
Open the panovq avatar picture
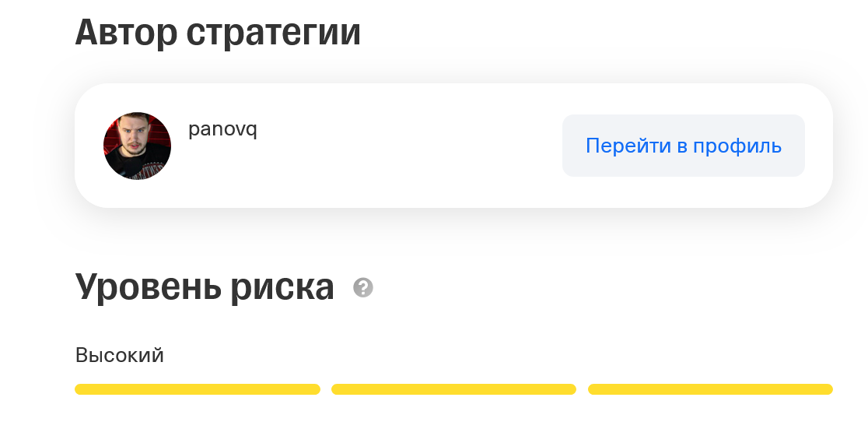[x=137, y=146]
